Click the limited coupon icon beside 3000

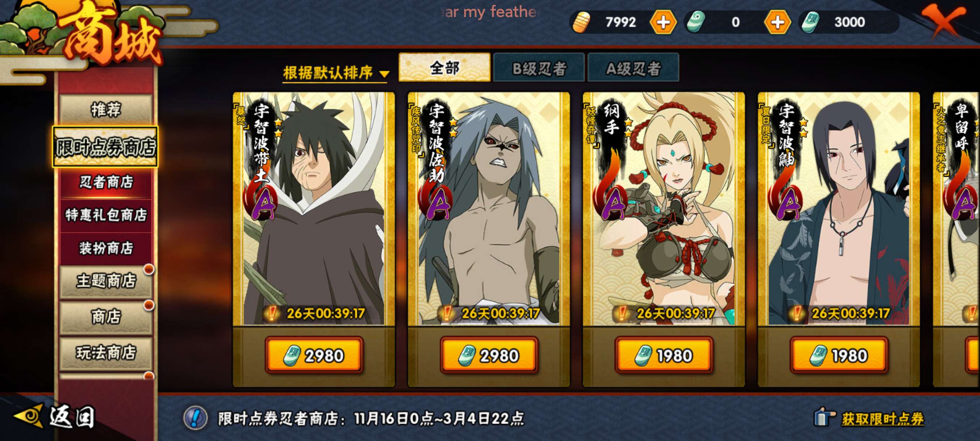pyautogui.click(x=810, y=22)
